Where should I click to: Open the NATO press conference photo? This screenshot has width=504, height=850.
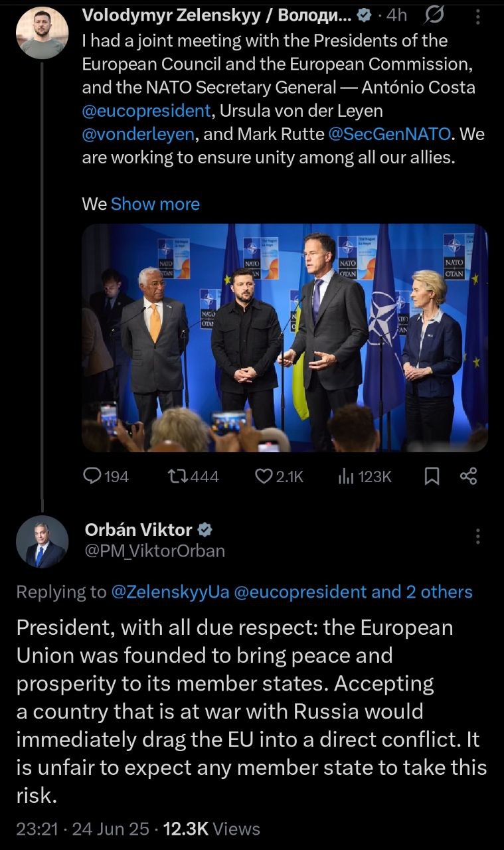point(284,337)
